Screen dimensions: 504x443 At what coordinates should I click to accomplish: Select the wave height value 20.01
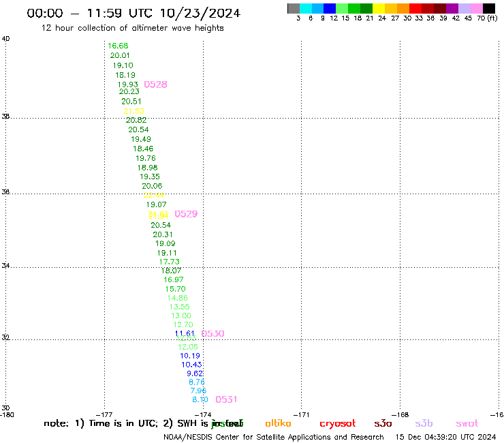tap(120, 55)
